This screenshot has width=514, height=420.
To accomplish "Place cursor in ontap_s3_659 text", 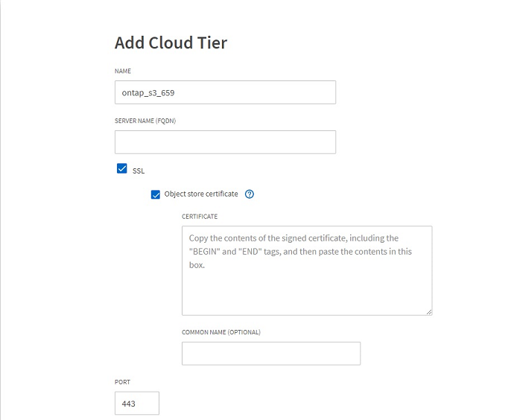I will tap(148, 93).
